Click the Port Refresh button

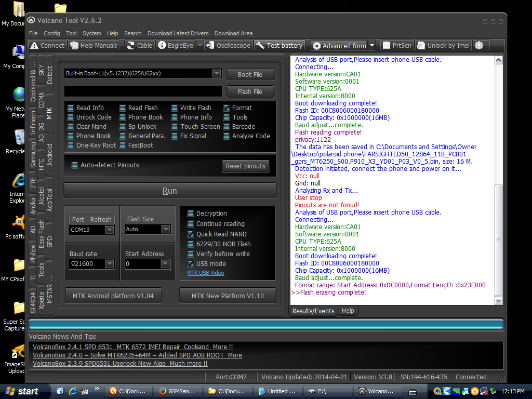point(91,220)
